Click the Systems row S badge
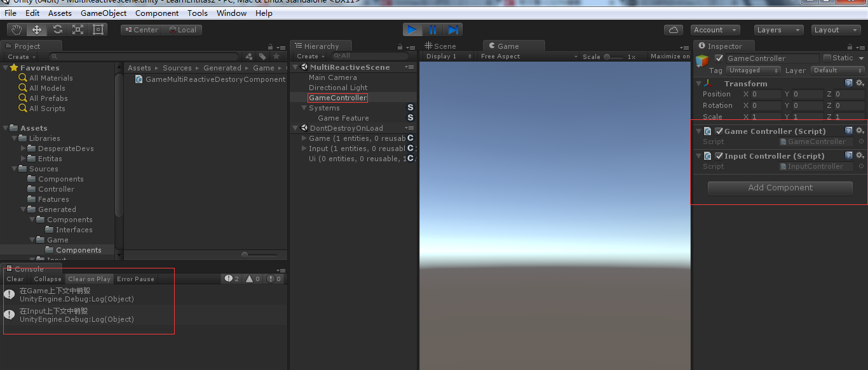The width and height of the screenshot is (868, 370). click(x=410, y=108)
